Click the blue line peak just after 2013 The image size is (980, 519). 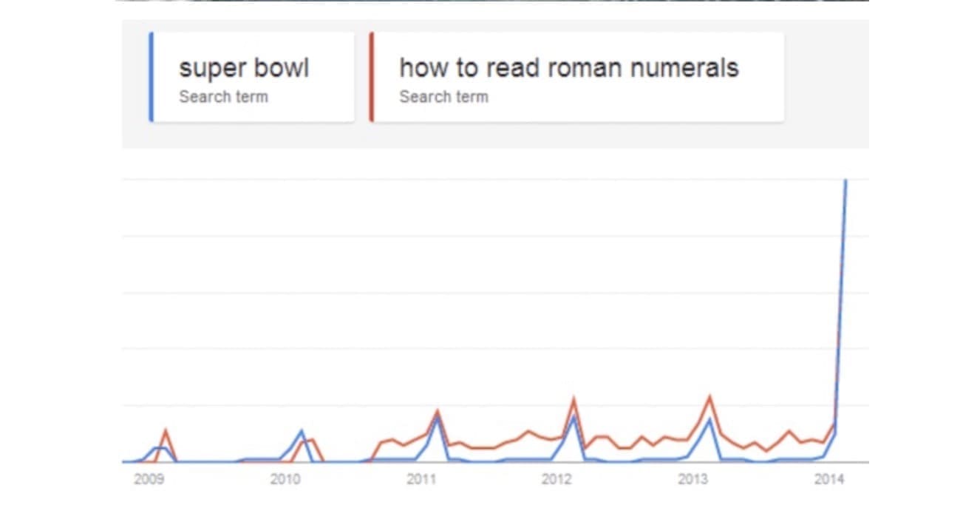(x=710, y=419)
